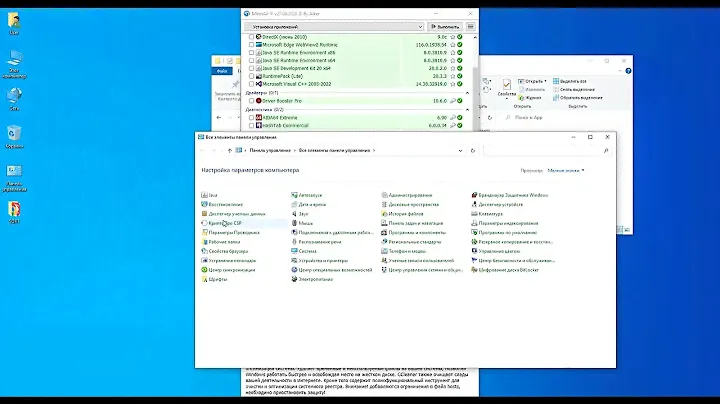
Task: Open Recycle Bin on the desktop
Action: (x=15, y=135)
